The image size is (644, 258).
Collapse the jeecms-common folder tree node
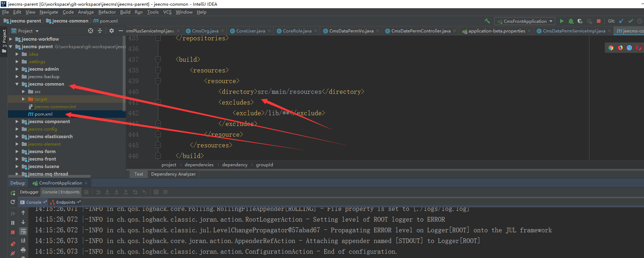point(17,84)
